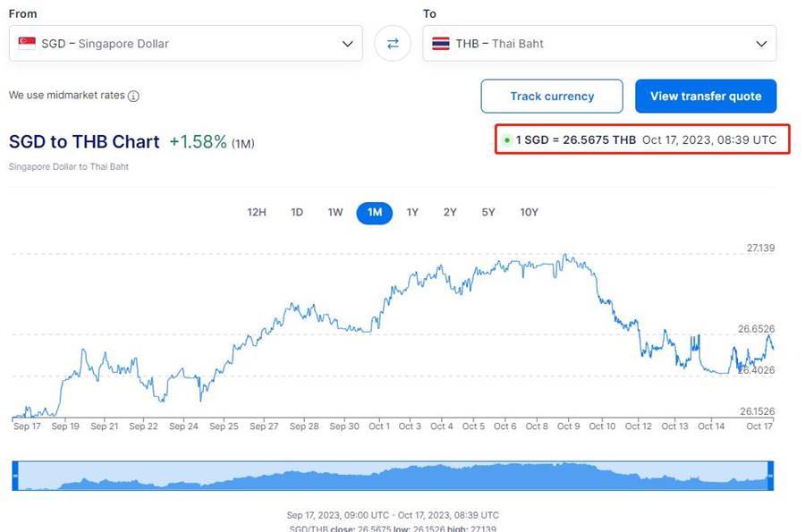Click the chart peak near Oct 9

(565, 255)
